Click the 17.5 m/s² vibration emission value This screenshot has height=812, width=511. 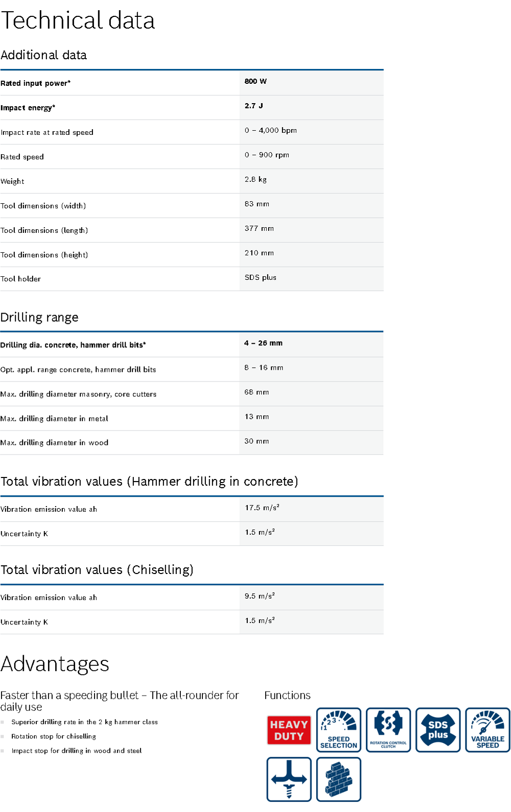pos(262,508)
